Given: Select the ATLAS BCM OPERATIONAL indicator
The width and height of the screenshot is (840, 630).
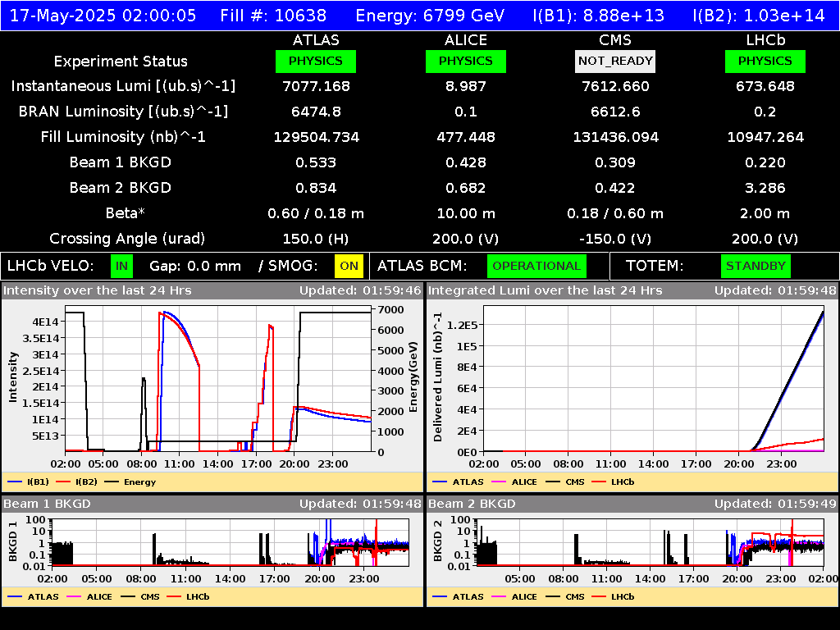Looking at the screenshot, I should (x=536, y=267).
